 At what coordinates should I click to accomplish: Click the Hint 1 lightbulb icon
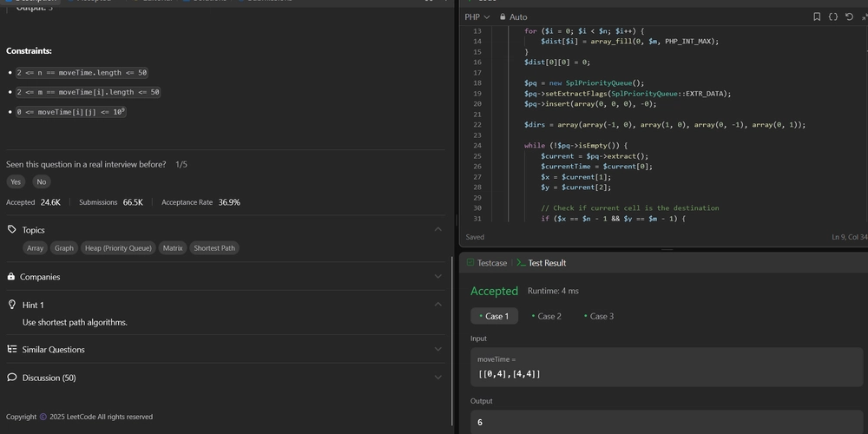11,305
